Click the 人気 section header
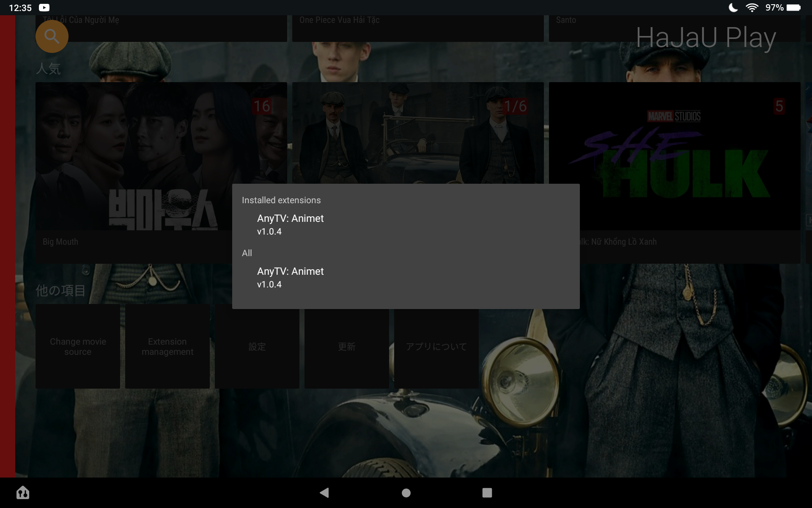The height and width of the screenshot is (508, 812). 48,69
